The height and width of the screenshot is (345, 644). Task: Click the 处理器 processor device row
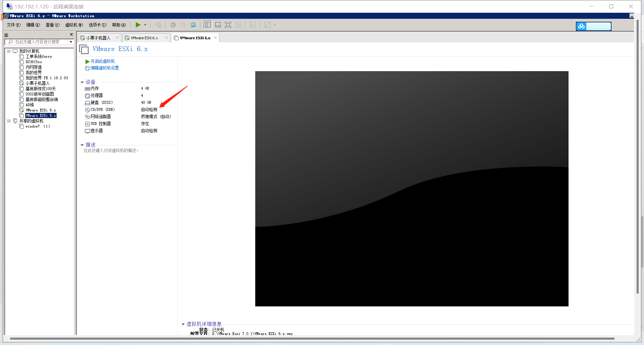coord(129,95)
